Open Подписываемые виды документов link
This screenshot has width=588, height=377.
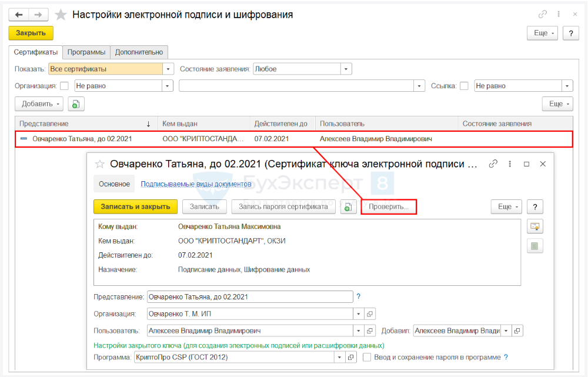point(196,184)
